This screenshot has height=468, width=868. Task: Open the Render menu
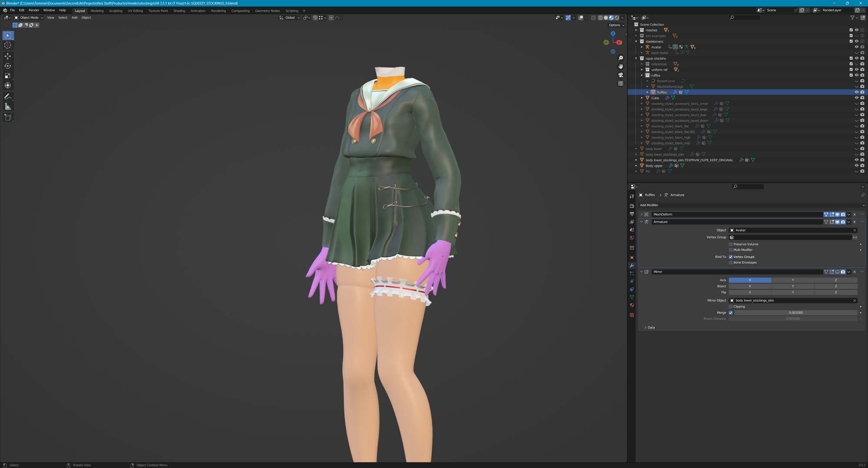(34, 10)
